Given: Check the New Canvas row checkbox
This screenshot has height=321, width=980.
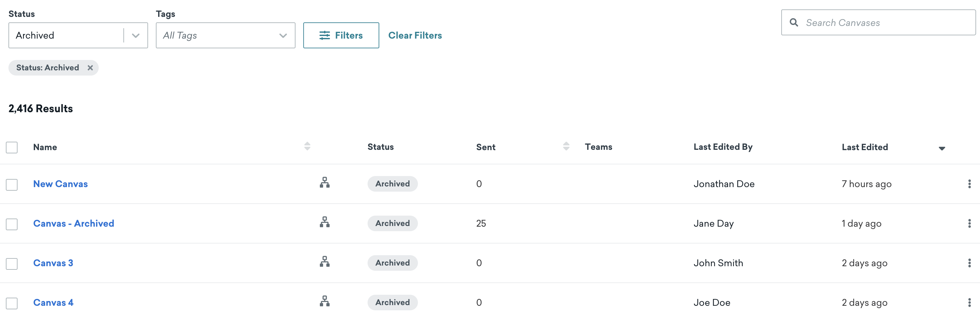Looking at the screenshot, I should pos(12,185).
